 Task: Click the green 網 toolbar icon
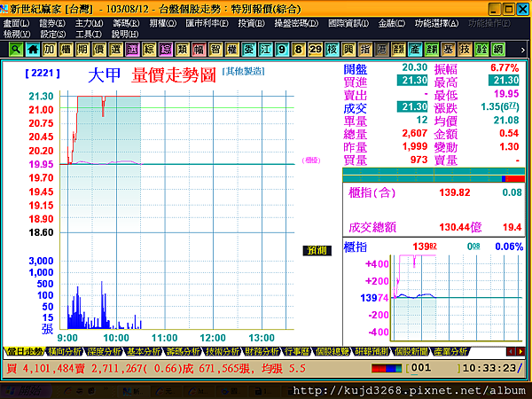pyautogui.click(x=498, y=50)
